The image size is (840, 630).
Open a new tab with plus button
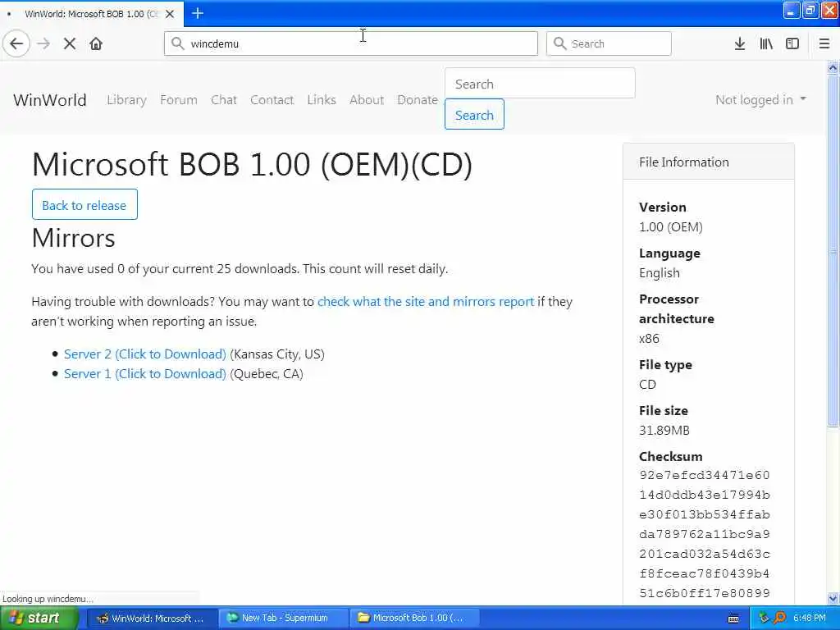point(198,13)
